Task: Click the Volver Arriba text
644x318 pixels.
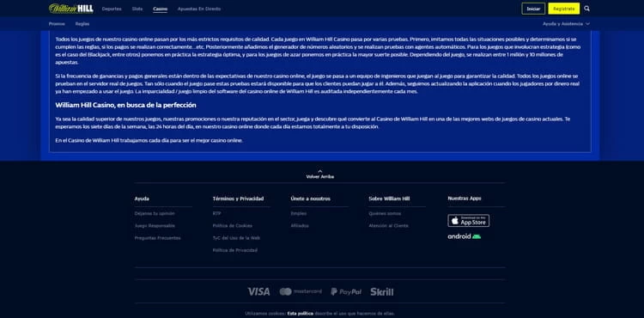Action: pos(320,177)
